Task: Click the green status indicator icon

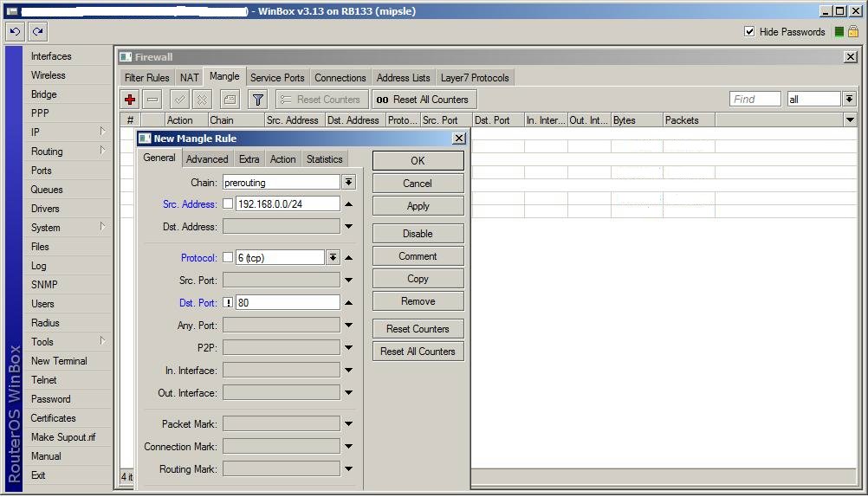Action: click(839, 32)
